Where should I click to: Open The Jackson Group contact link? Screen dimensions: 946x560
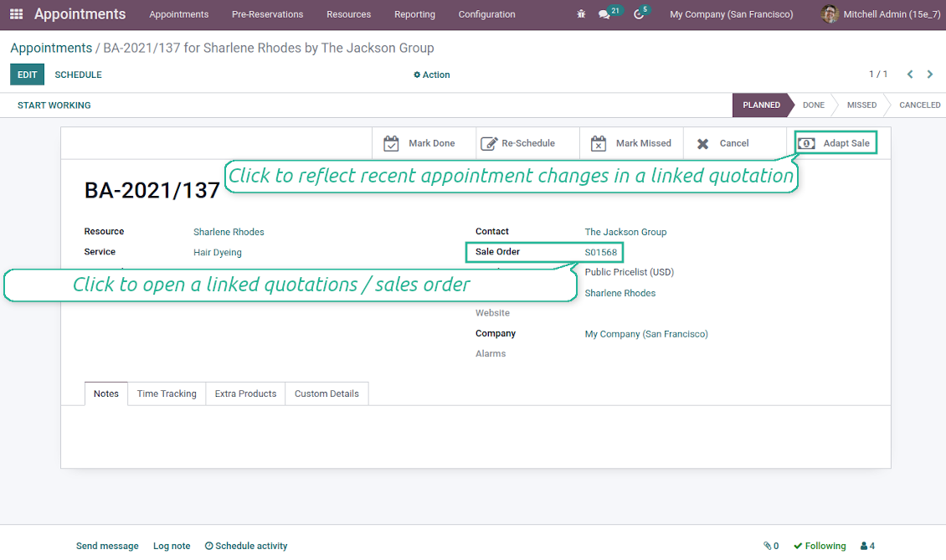(x=625, y=232)
